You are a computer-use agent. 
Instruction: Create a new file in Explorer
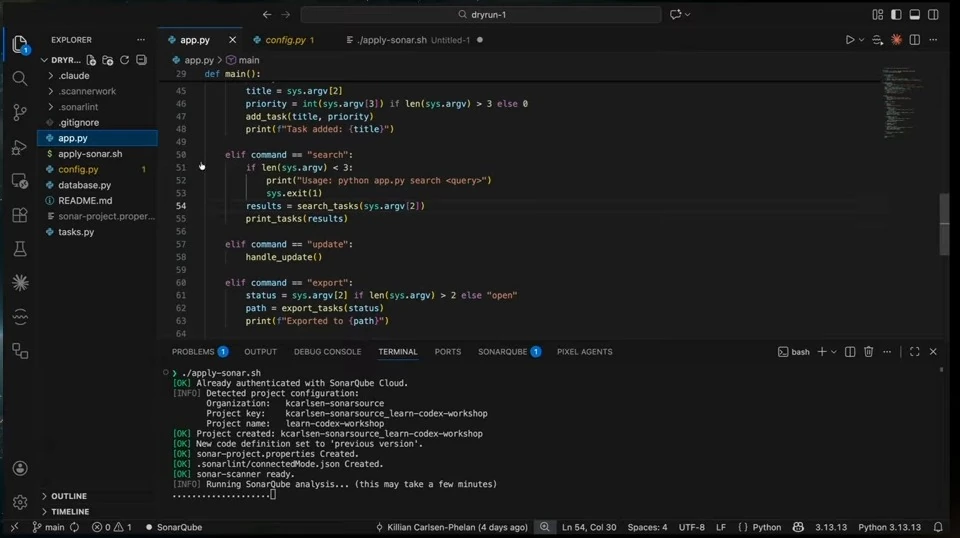pos(91,60)
